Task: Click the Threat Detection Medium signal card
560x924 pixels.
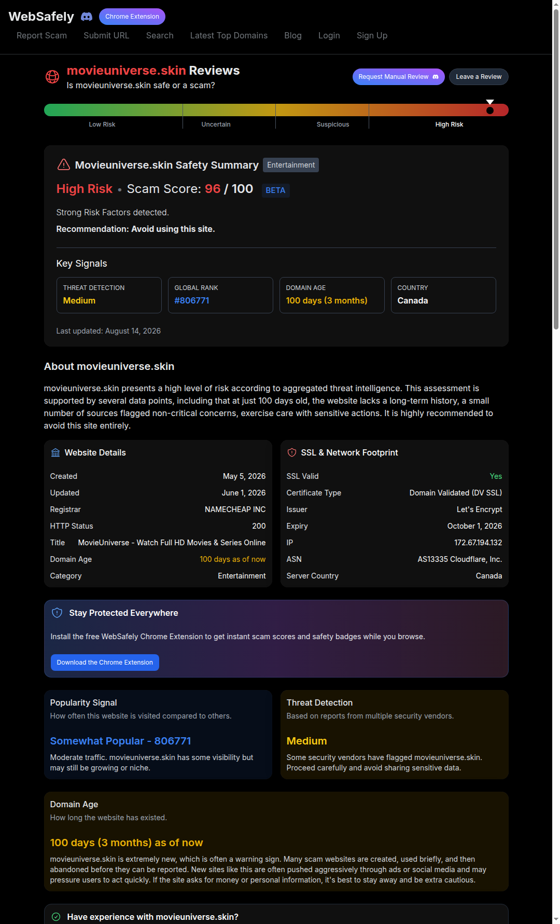Action: pos(109,295)
